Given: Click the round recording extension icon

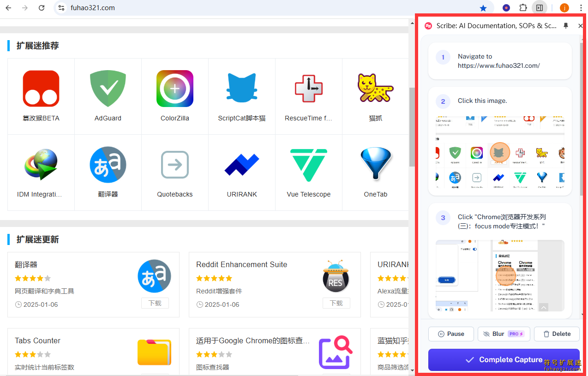Looking at the screenshot, I should 506,8.
